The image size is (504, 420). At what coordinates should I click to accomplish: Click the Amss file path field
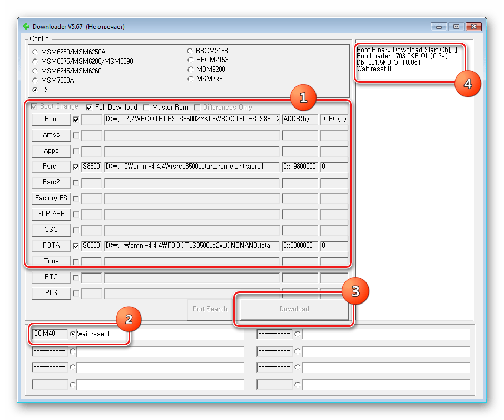[192, 135]
